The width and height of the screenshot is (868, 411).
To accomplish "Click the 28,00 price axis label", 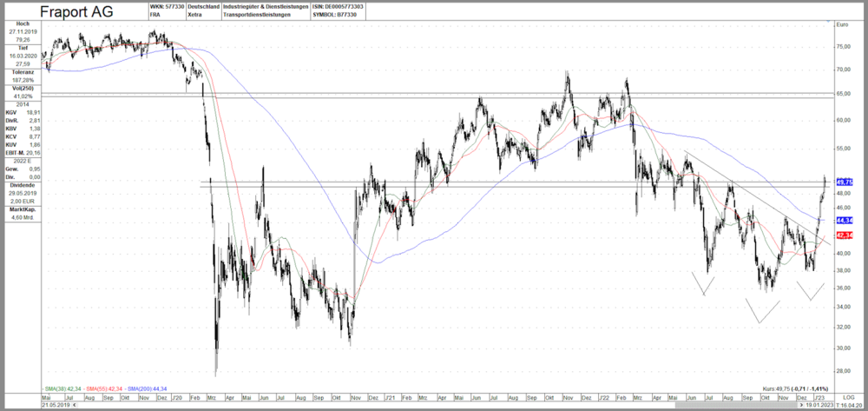I will (844, 370).
